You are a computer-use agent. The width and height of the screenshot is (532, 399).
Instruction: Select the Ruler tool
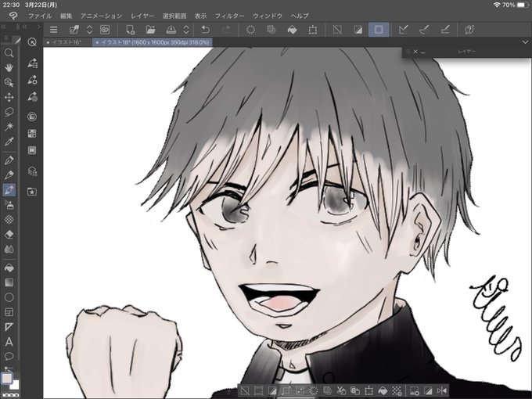pos(9,327)
